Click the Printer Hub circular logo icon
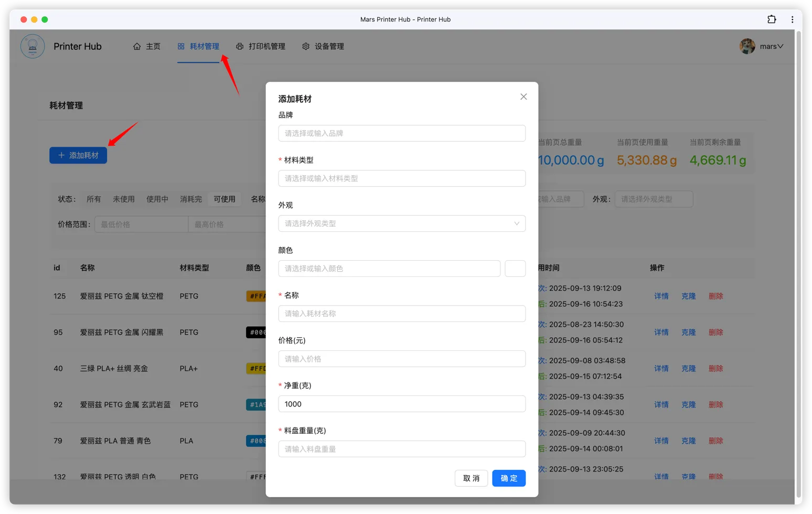Screen dimensions: 812x514 (33, 46)
